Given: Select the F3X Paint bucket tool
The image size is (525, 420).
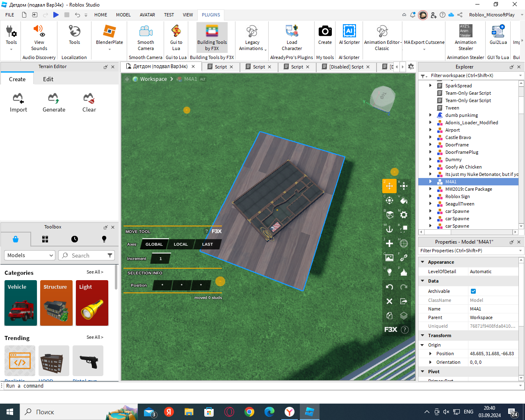Looking at the screenshot, I should (x=404, y=200).
